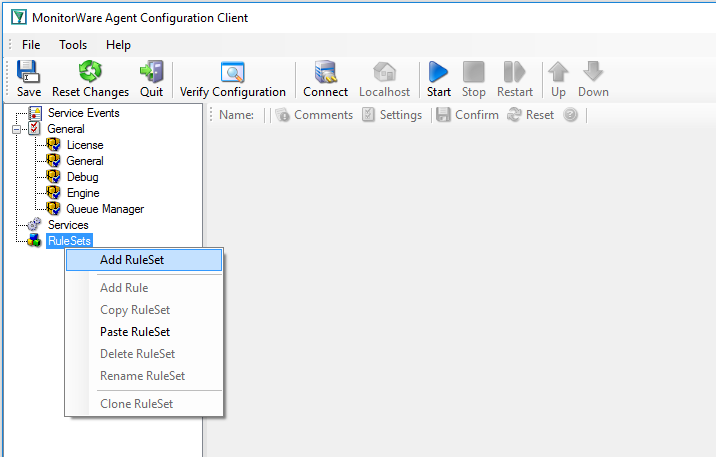The height and width of the screenshot is (457, 716).
Task: Click the Save floppy disk icon
Action: pyautogui.click(x=28, y=72)
